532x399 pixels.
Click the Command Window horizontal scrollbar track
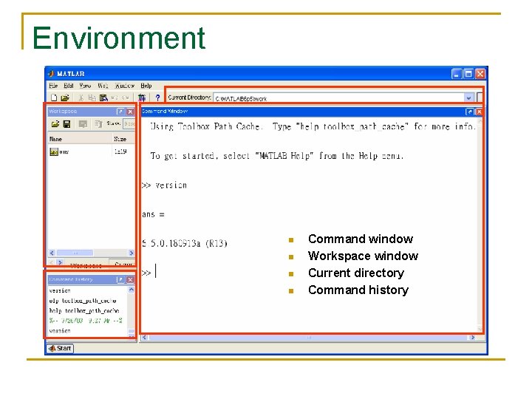pos(308,337)
